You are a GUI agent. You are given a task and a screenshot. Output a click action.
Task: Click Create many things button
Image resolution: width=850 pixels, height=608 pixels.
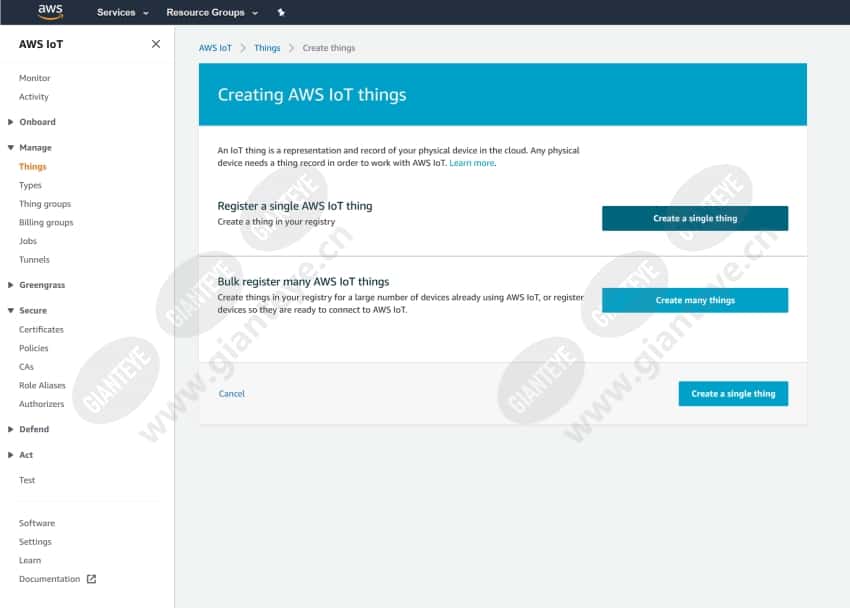[x=695, y=300]
